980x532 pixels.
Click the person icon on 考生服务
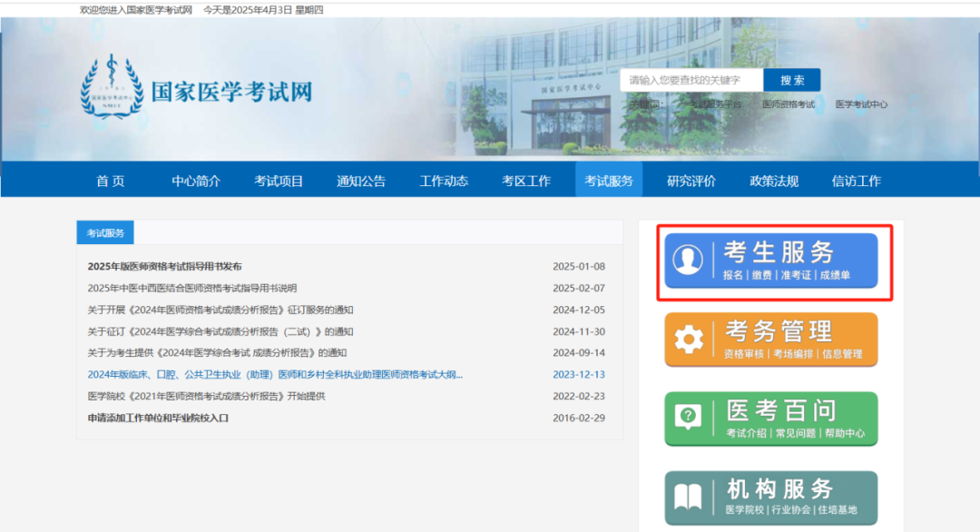[x=688, y=260]
